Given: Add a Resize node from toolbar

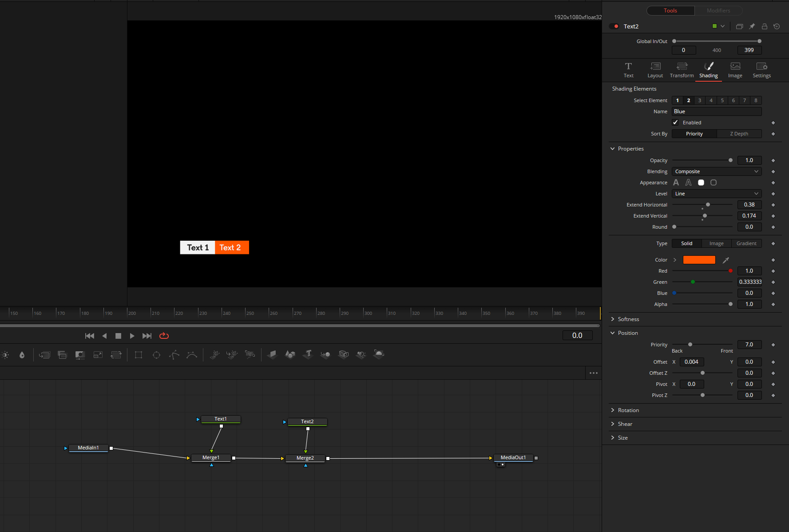Looking at the screenshot, I should pos(98,355).
